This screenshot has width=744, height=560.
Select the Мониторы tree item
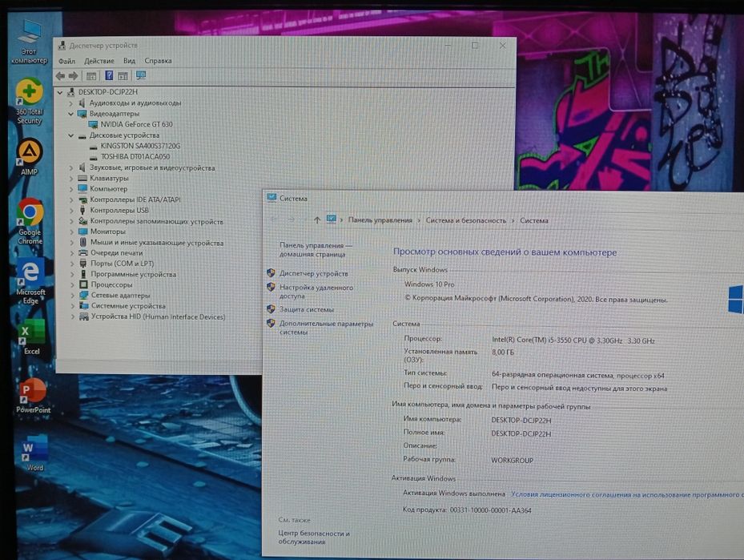click(107, 232)
